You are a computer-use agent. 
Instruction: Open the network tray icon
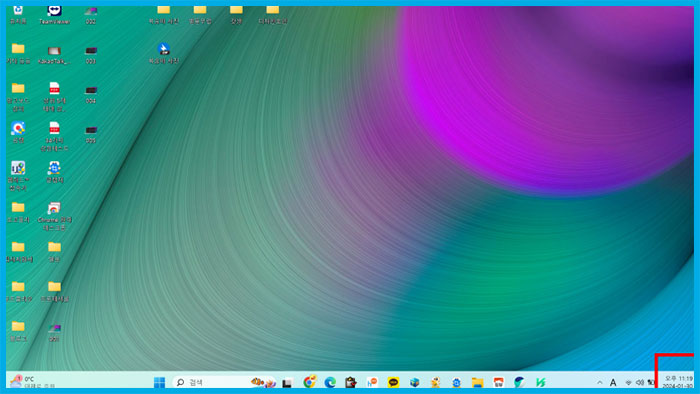click(628, 382)
